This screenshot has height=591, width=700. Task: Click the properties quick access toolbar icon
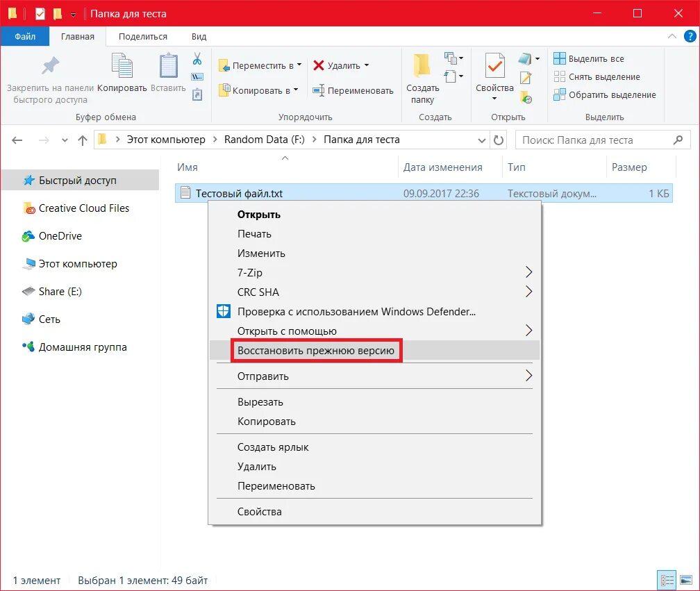pyautogui.click(x=40, y=14)
